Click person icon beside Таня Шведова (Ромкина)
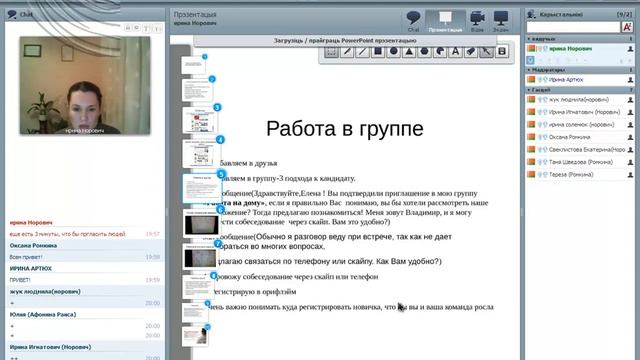Screen dimensions: 640x360 tap(630, 162)
